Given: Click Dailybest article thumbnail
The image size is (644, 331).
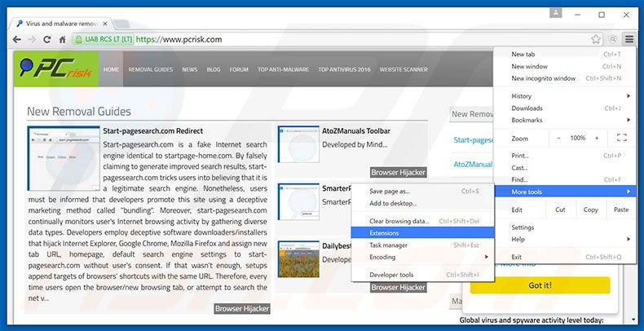Looking at the screenshot, I should pos(298,259).
